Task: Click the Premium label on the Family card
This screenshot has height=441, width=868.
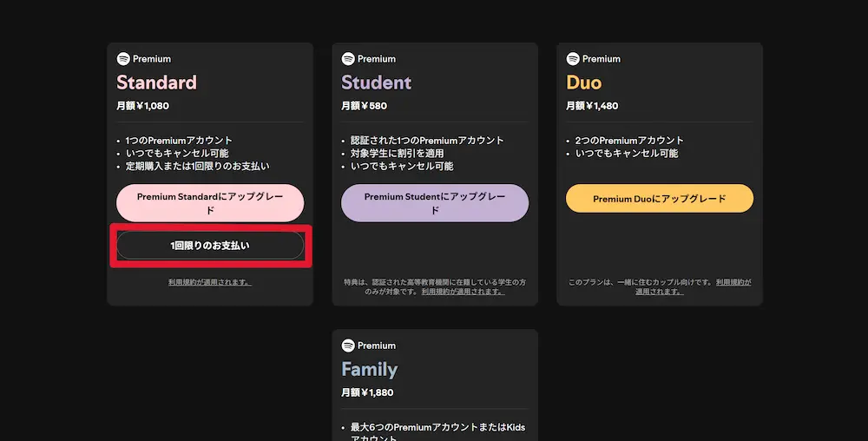Action: click(377, 346)
